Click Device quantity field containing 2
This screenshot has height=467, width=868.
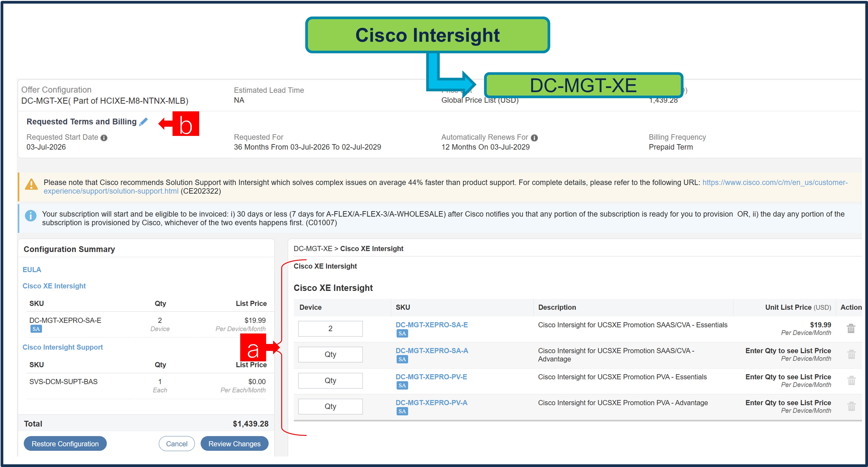330,329
